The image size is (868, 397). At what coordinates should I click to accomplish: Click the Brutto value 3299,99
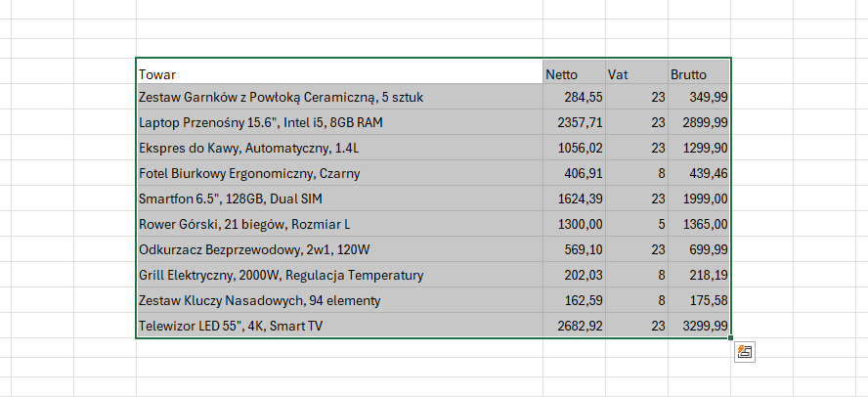(699, 326)
